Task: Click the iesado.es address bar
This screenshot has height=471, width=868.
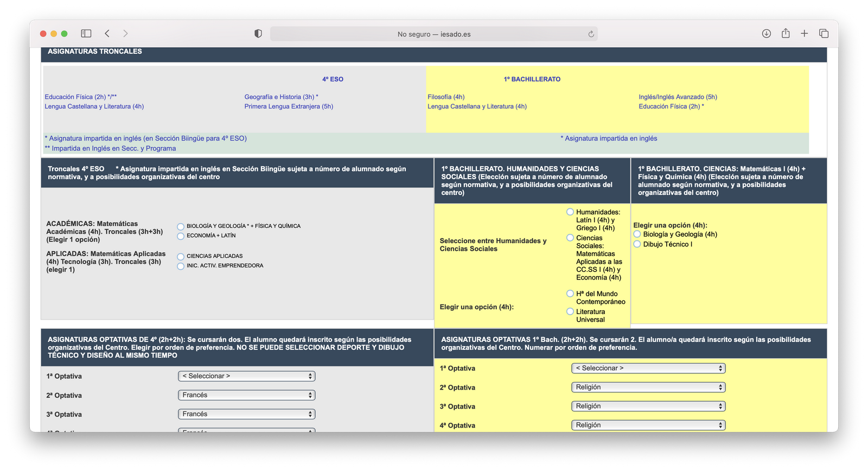Action: tap(433, 34)
